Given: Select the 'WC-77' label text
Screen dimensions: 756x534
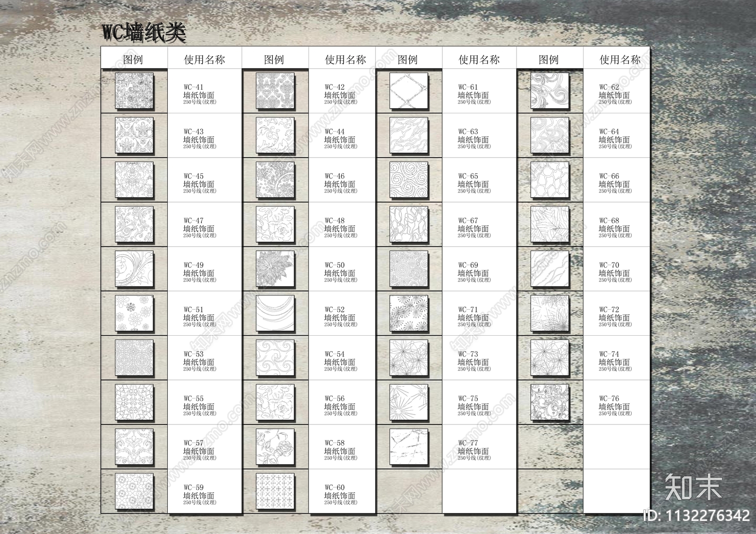Looking at the screenshot, I should click(x=468, y=443).
